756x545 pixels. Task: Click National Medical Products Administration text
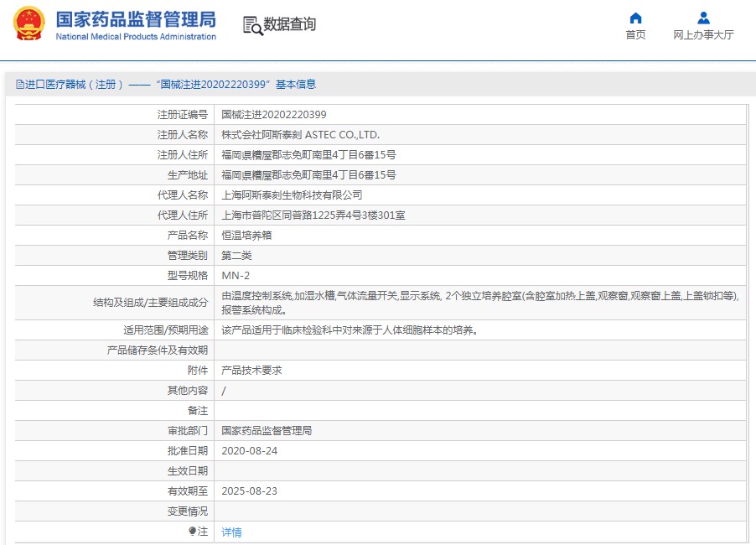point(136,37)
